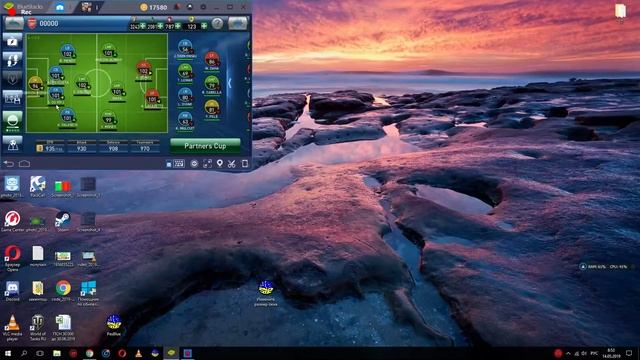Click the gold coin balance 17580
Viewport: 640px width, 360px height.
pyautogui.click(x=153, y=7)
